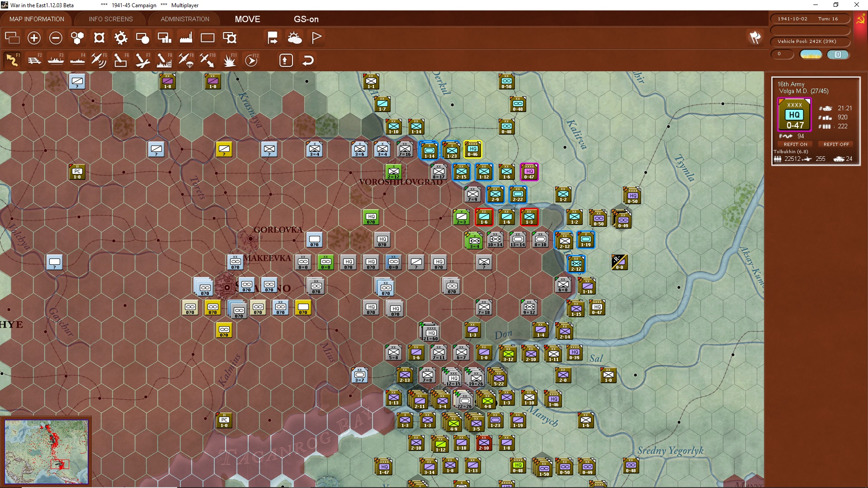Select the yellow-bordered HQ 0-46 map counter
This screenshot has width=868, height=488.
pyautogui.click(x=472, y=150)
